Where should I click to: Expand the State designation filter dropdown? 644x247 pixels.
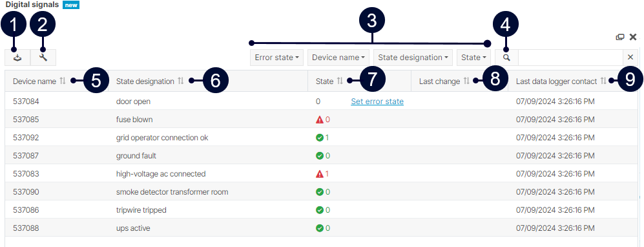coord(413,58)
